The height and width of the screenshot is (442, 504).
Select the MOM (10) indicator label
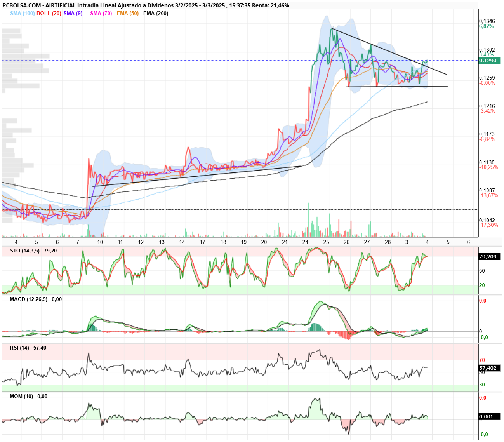[x=21, y=397]
